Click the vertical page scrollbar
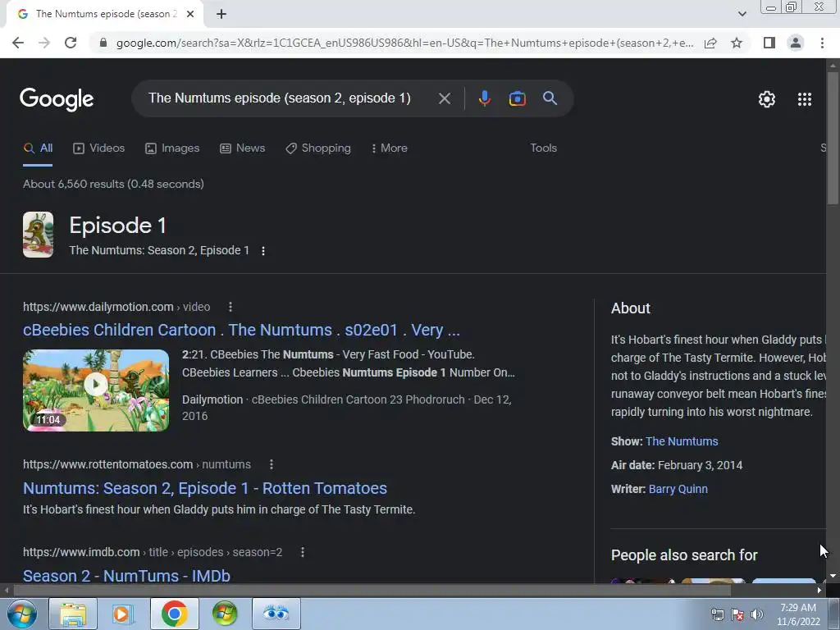The height and width of the screenshot is (630, 840). [833, 138]
